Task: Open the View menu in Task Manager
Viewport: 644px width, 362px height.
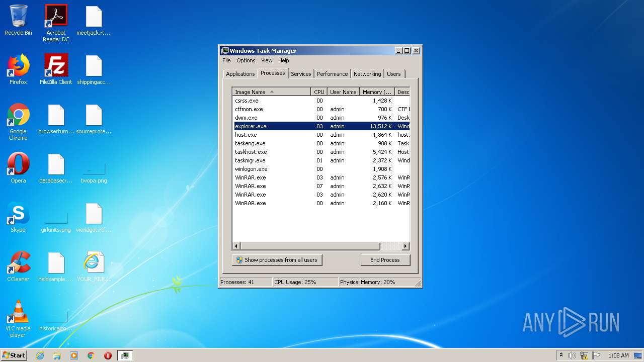Action: point(267,60)
